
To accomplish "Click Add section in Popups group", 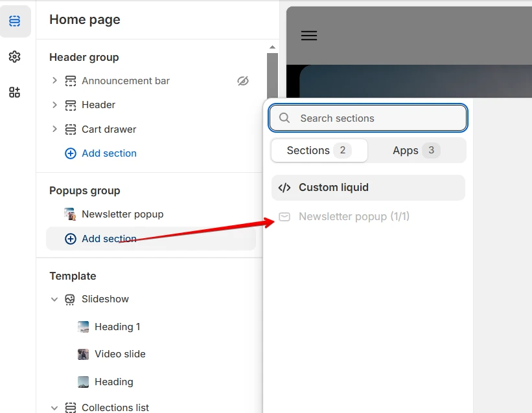I will (x=151, y=239).
